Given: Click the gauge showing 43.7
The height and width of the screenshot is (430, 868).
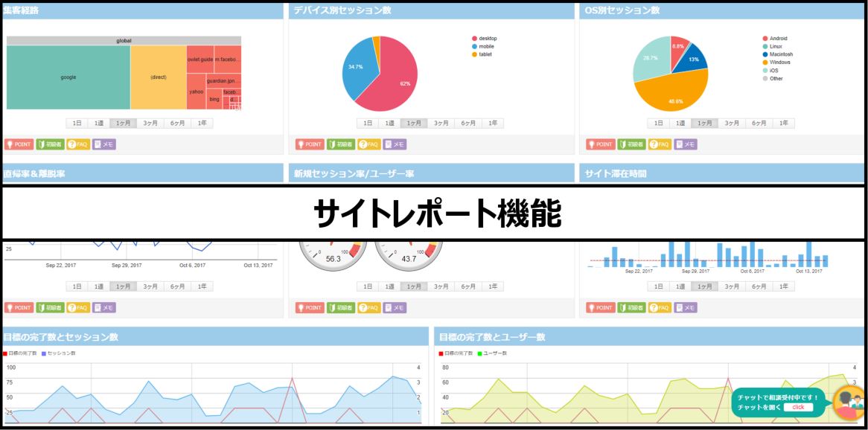Looking at the screenshot, I should coord(409,254).
